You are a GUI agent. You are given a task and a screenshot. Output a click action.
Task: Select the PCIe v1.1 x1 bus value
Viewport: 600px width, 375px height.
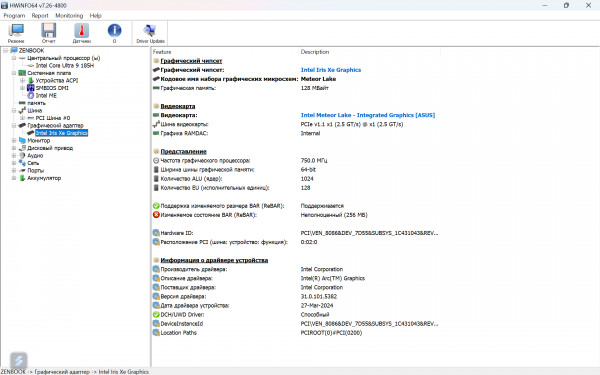352,124
